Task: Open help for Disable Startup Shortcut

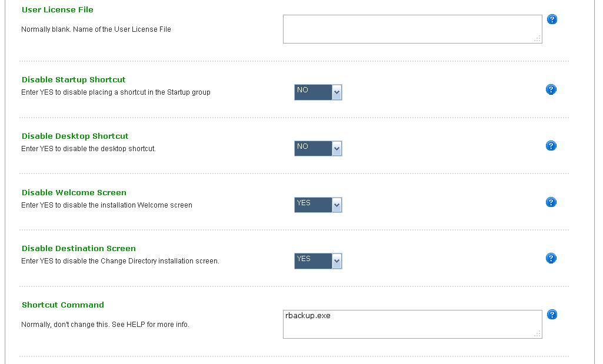Action: tap(551, 89)
